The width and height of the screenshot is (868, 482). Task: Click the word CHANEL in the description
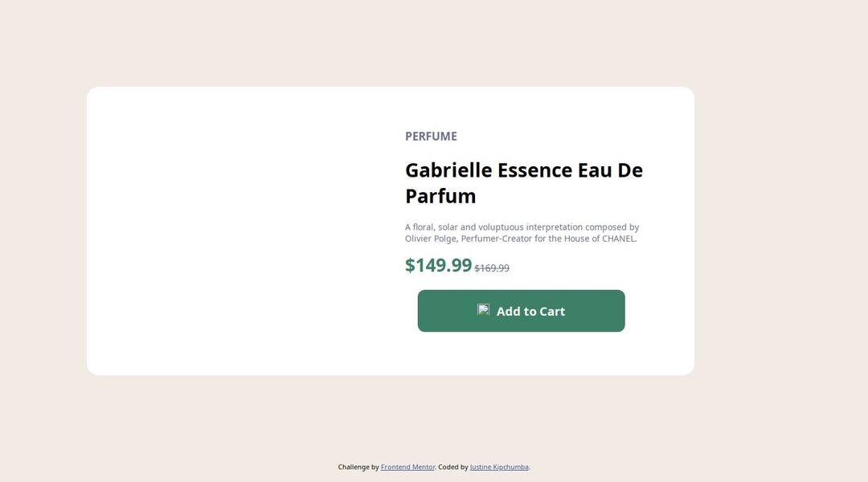(x=618, y=239)
